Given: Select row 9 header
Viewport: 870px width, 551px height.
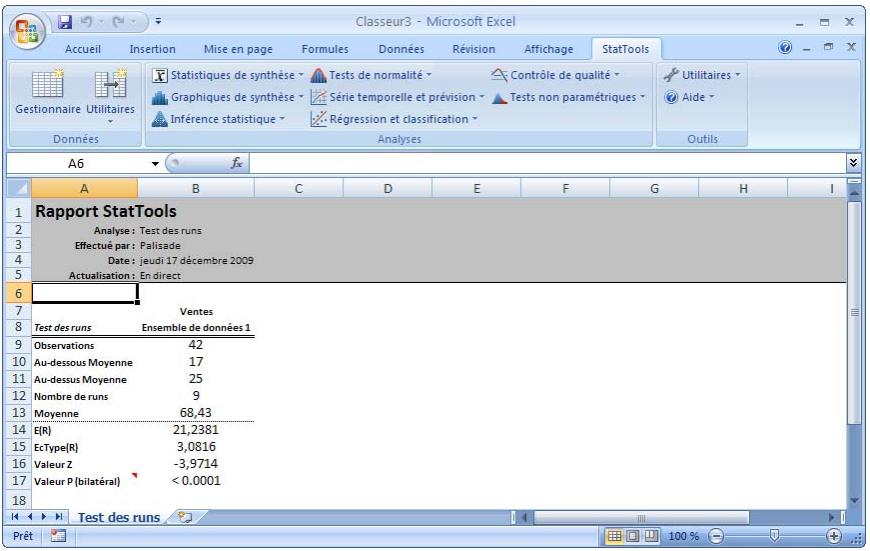Looking at the screenshot, I should click(x=19, y=345).
